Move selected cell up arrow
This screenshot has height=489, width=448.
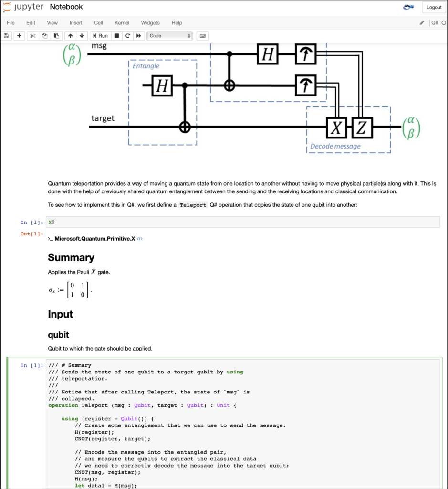[x=71, y=36]
